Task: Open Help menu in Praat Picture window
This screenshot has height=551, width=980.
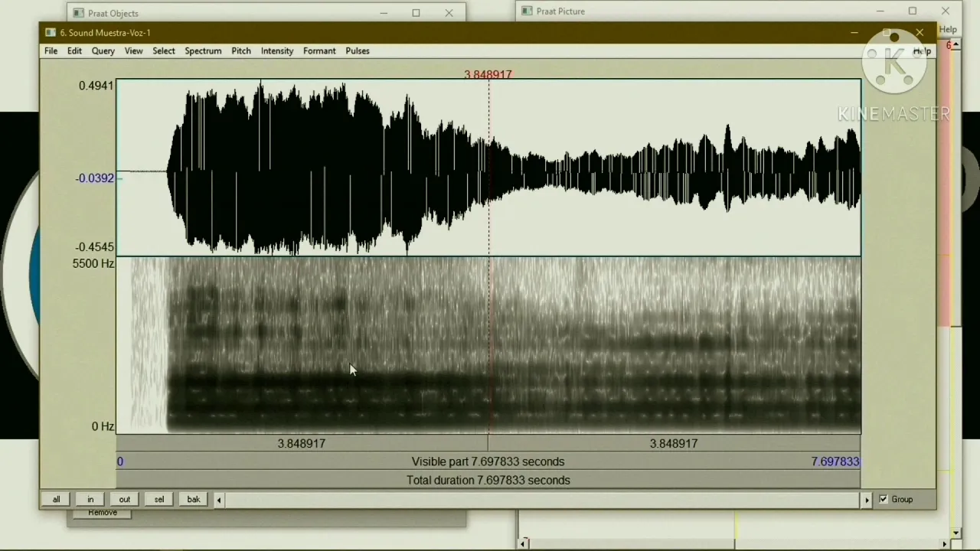Action: (948, 30)
